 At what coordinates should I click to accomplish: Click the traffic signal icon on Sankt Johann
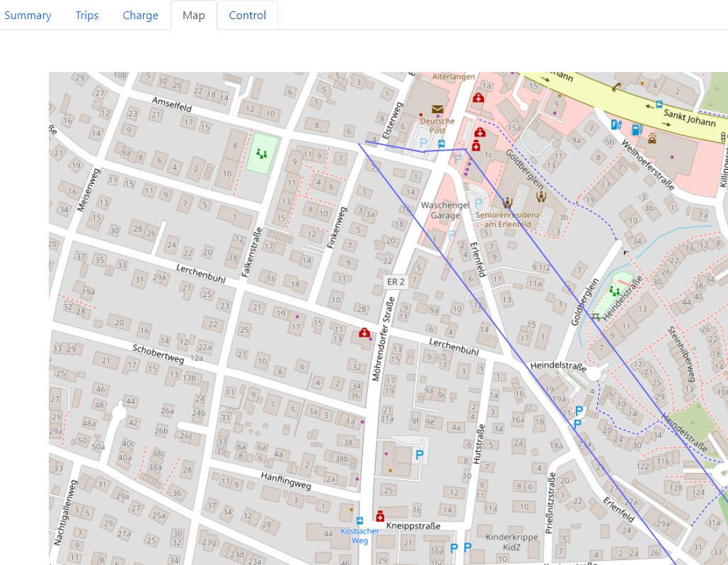tap(723, 137)
